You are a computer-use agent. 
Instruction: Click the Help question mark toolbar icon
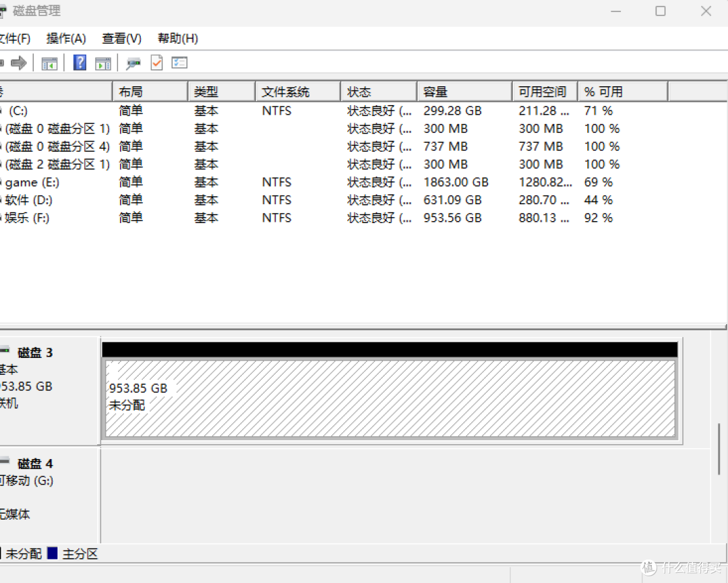80,62
